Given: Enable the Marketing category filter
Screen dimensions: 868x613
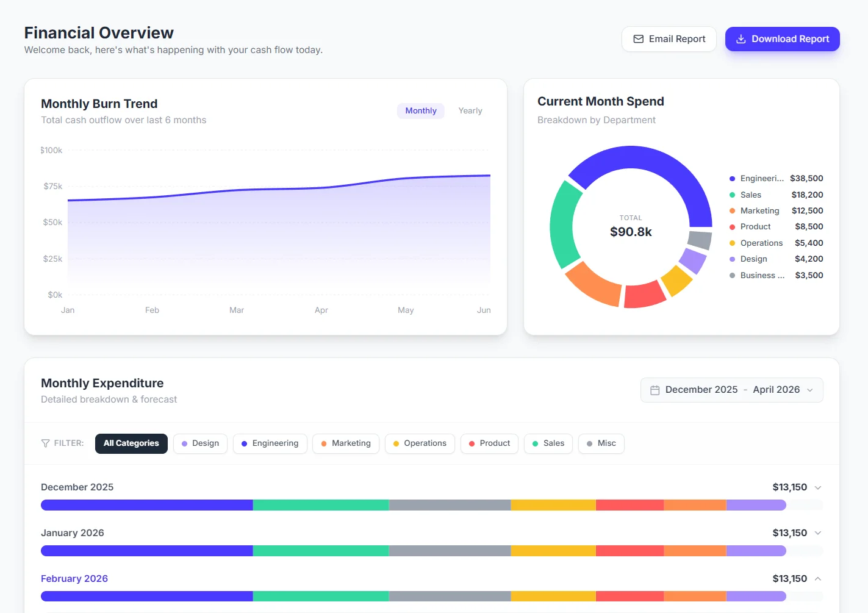Looking at the screenshot, I should (346, 443).
